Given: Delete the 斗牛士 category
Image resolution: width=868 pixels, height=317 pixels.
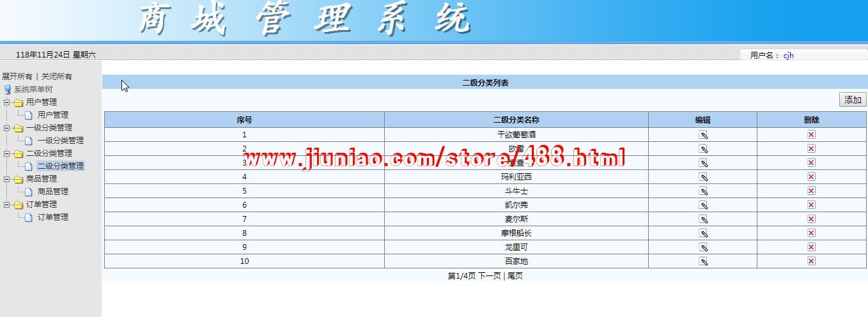Looking at the screenshot, I should (811, 190).
